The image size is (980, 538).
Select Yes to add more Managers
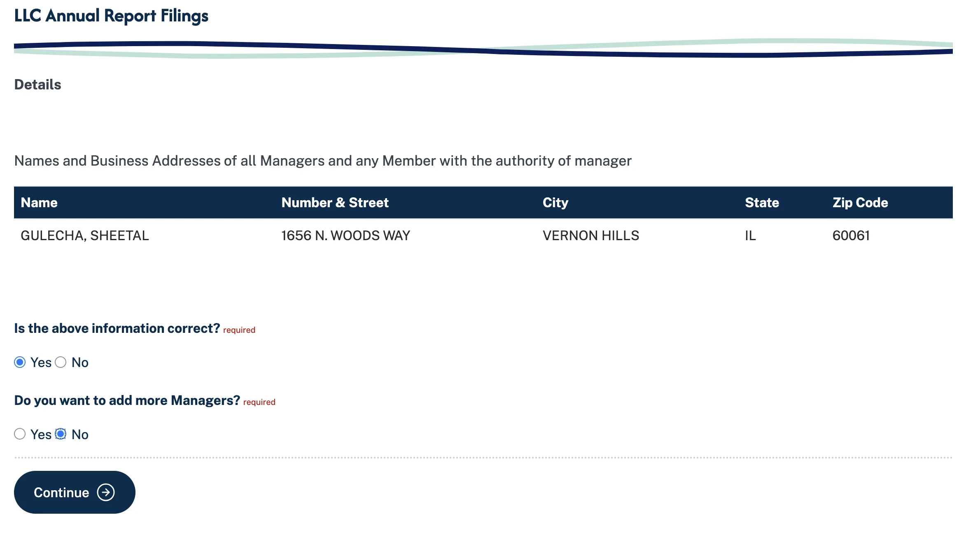pos(19,434)
